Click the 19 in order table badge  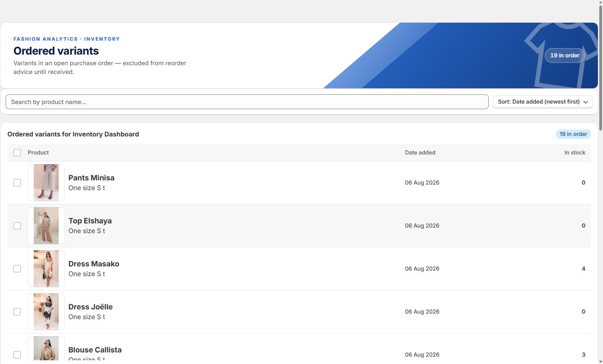pyautogui.click(x=573, y=134)
